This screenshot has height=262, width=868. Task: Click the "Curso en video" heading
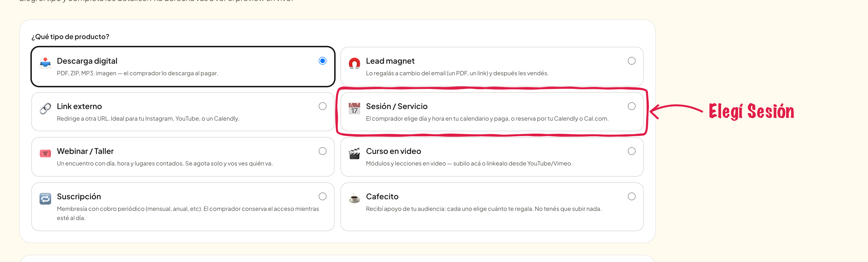pyautogui.click(x=393, y=151)
